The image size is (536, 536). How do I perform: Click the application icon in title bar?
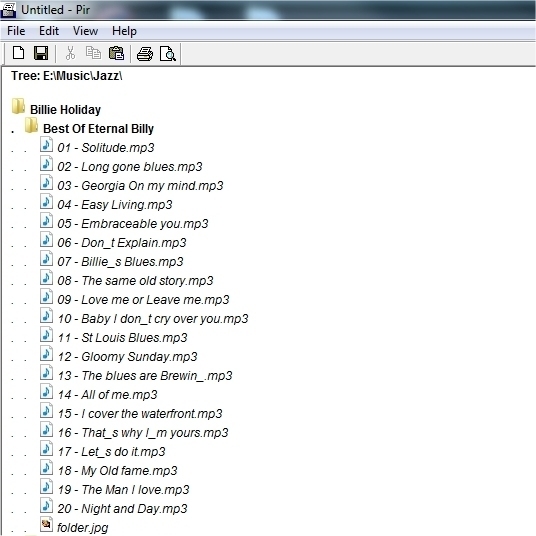tap(8, 10)
